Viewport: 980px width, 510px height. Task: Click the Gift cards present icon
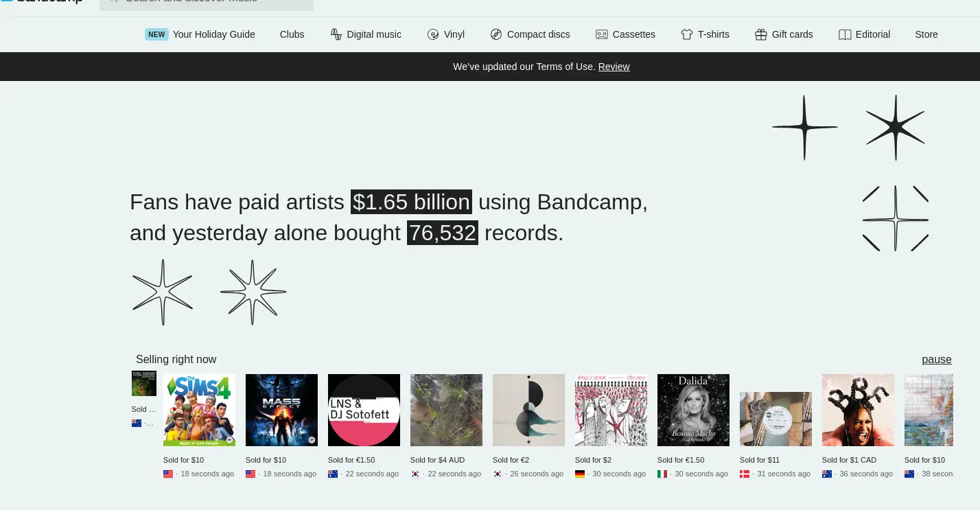click(760, 34)
